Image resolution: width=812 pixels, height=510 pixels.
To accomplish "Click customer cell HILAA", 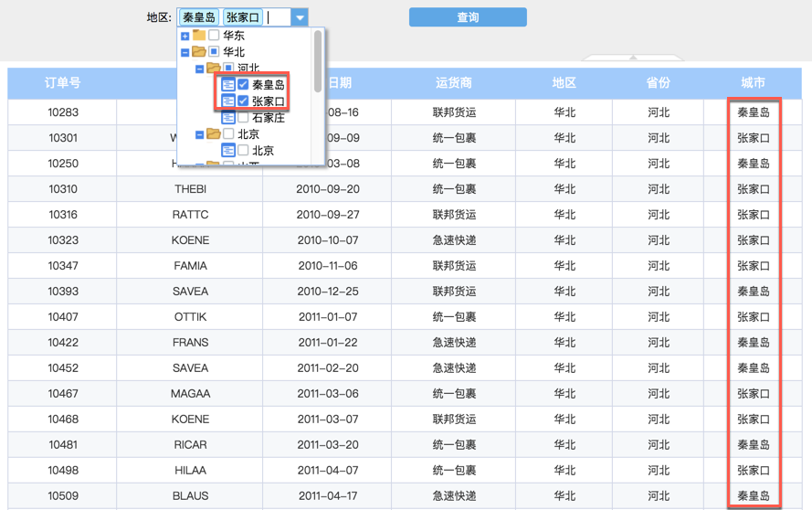I will [x=190, y=471].
